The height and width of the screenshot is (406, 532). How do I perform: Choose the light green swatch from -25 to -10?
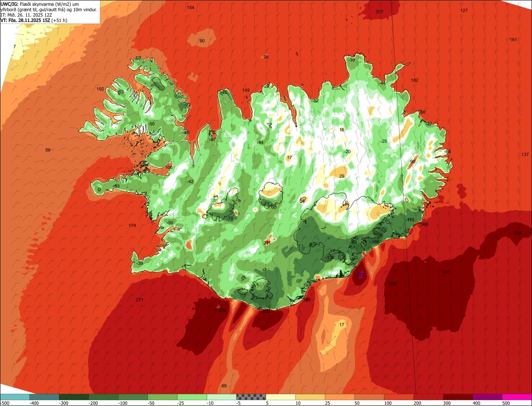tap(192, 397)
